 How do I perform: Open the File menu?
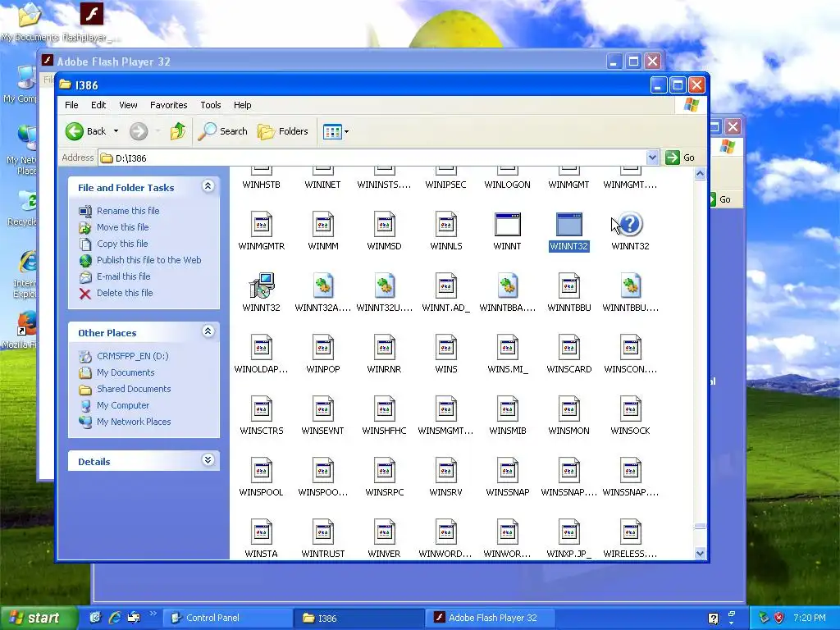click(71, 105)
